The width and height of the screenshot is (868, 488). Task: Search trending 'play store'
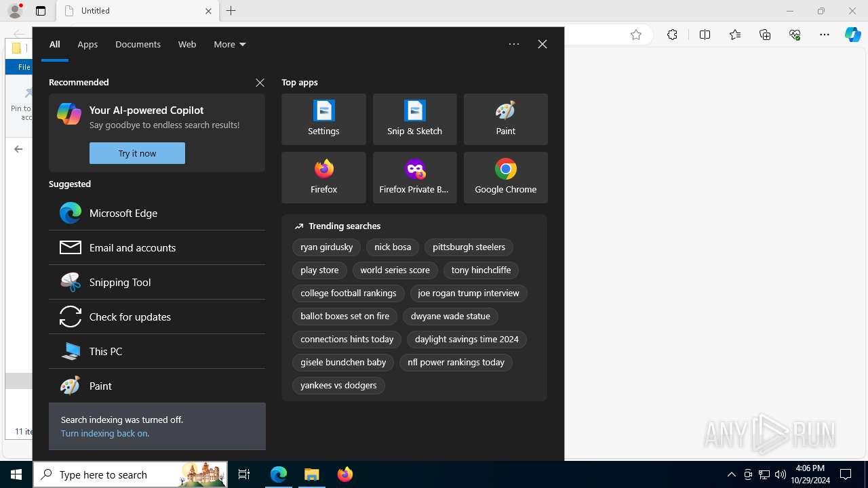(319, 270)
